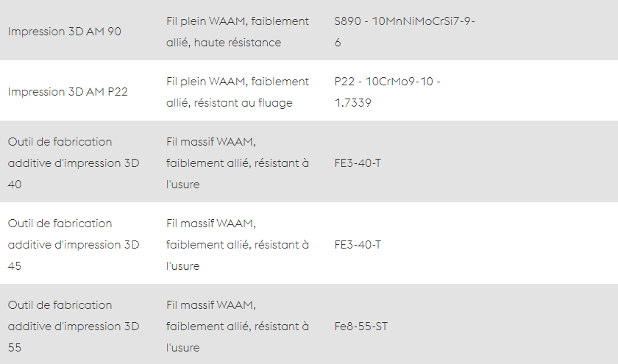Open Outil de fabrication additive d'impression 3D 45
Viewport: 618px width, 364px height.
point(74,245)
